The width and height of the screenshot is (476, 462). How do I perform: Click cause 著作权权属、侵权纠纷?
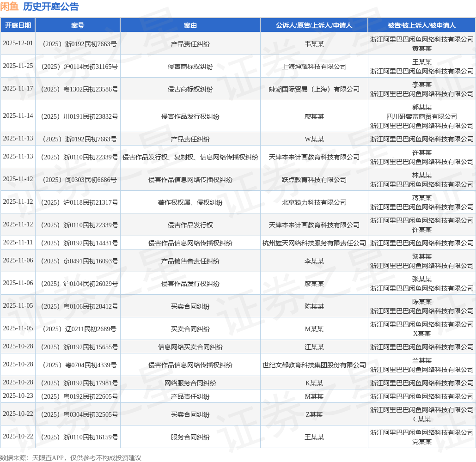[190, 202]
